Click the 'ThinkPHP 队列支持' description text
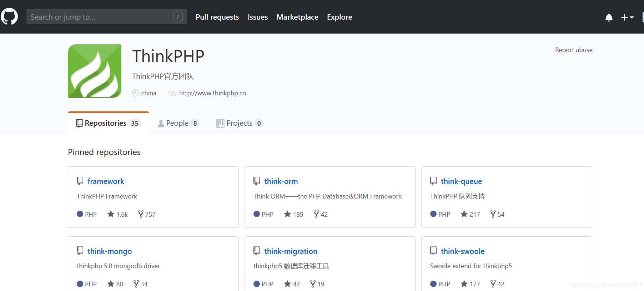 point(457,196)
